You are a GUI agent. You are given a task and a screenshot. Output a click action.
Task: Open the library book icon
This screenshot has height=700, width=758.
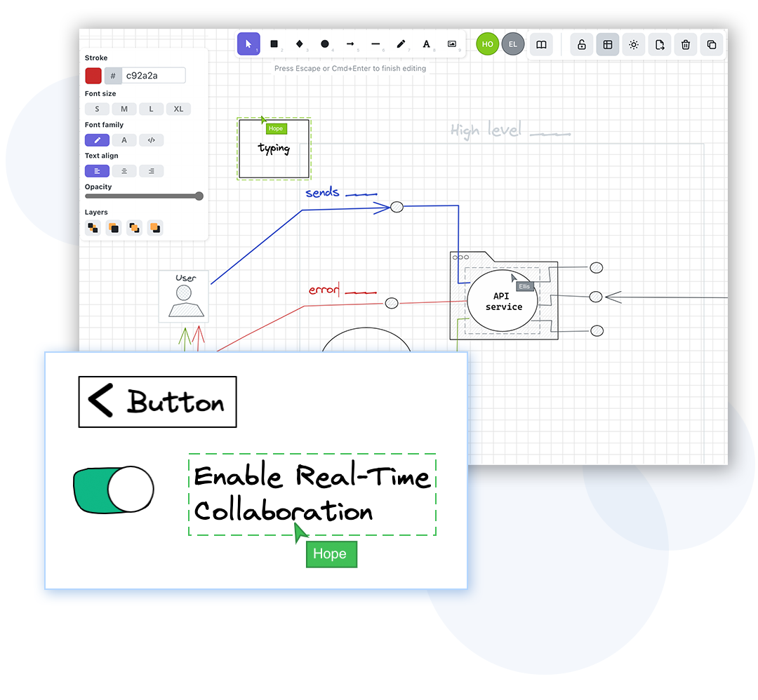pos(541,45)
